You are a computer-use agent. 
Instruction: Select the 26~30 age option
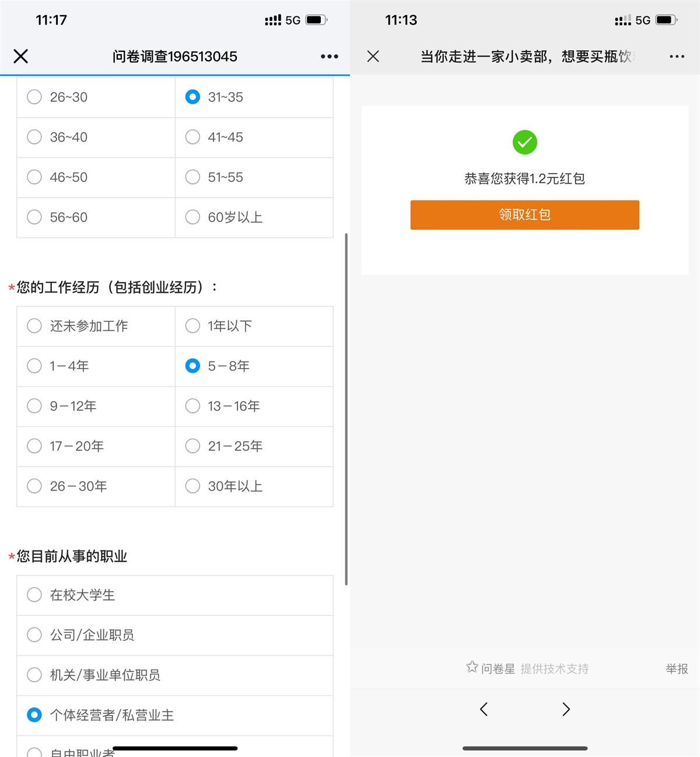click(x=34, y=97)
